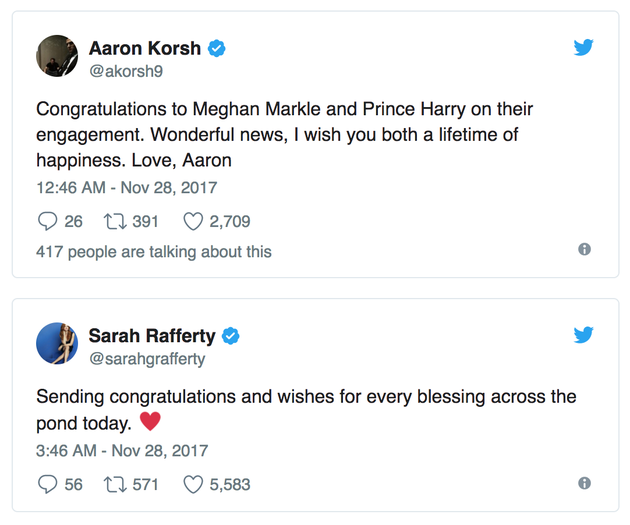The image size is (630, 525).
Task: Open the 3:46 AM - Nov 28, 2017 timestamp
Action: click(x=122, y=450)
